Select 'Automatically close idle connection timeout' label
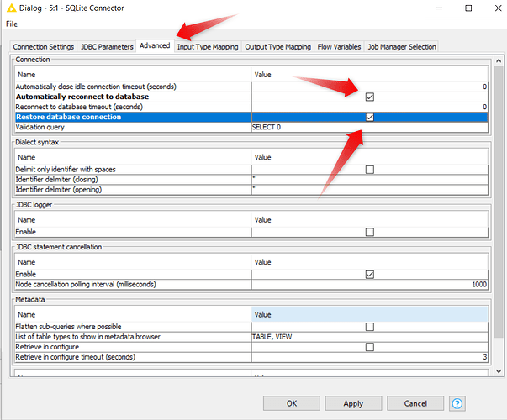 pyautogui.click(x=96, y=87)
